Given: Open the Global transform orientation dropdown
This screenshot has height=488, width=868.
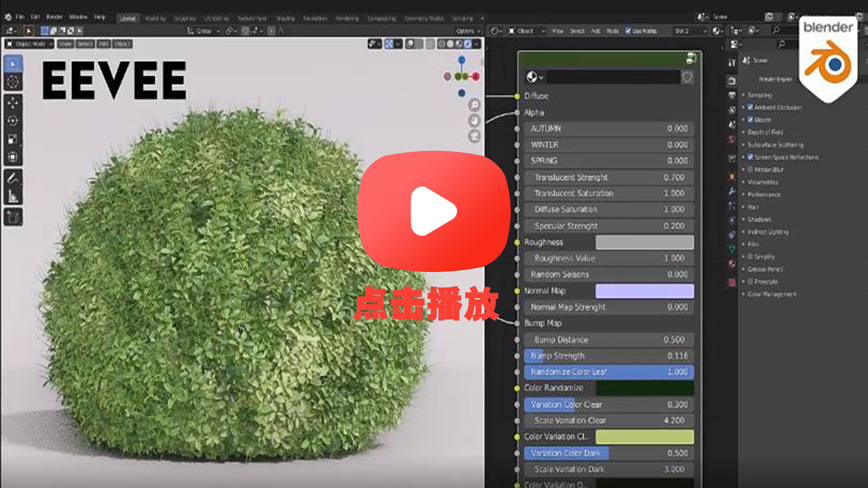Looking at the screenshot, I should 204,31.
